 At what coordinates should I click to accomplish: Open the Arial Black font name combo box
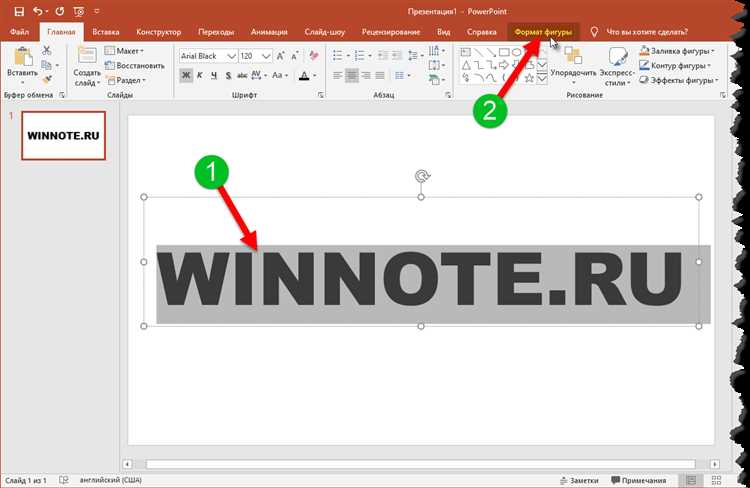[208, 56]
